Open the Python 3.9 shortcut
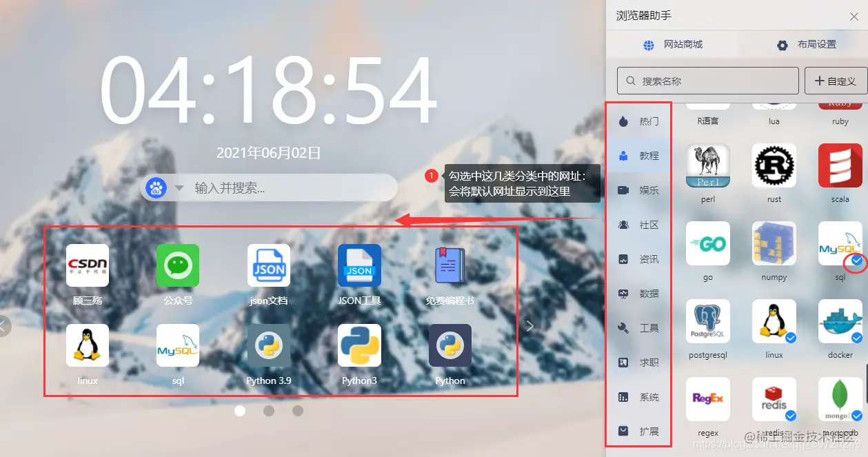Viewport: 868px width, 457px height. [269, 345]
